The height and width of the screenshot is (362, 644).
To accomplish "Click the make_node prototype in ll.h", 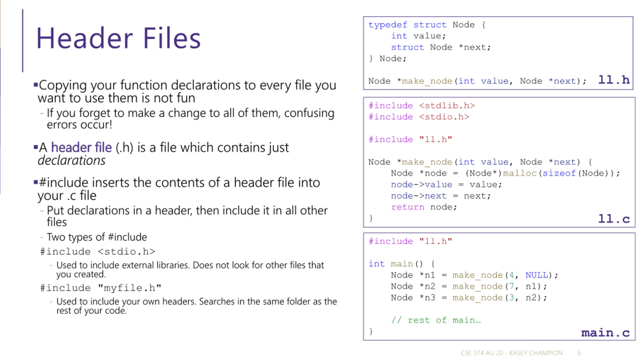I will point(477,81).
